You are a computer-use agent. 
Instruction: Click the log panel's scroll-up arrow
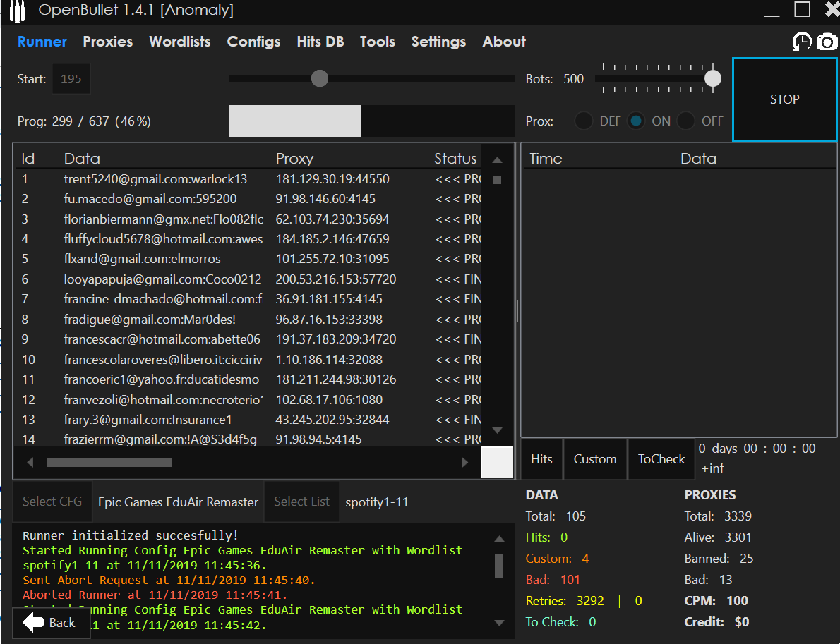tap(499, 539)
